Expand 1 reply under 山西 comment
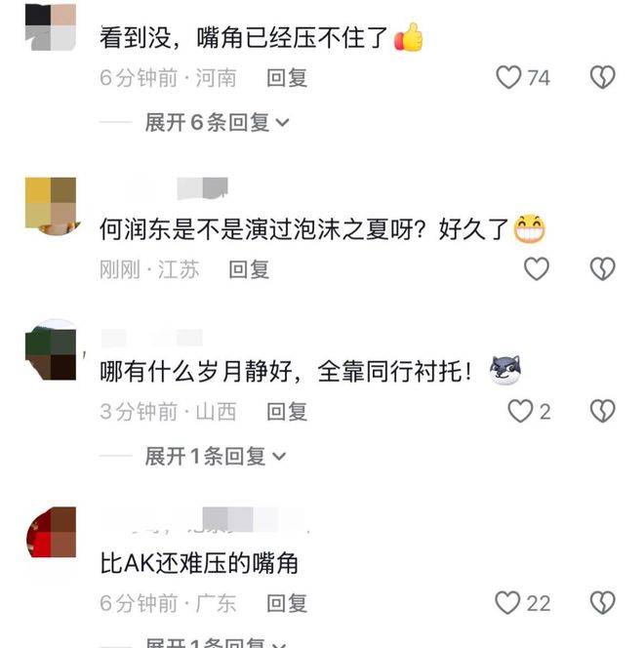This screenshot has height=648, width=644. (x=215, y=457)
